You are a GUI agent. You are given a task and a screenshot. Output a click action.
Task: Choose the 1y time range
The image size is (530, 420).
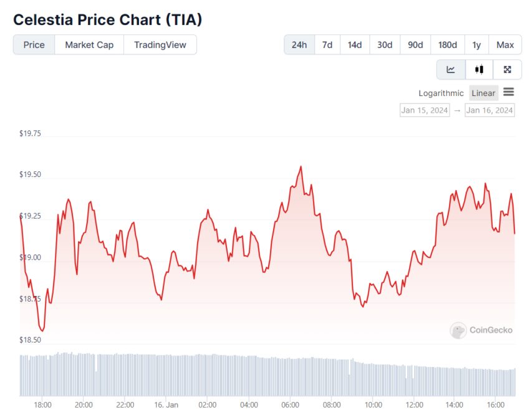[x=476, y=45]
